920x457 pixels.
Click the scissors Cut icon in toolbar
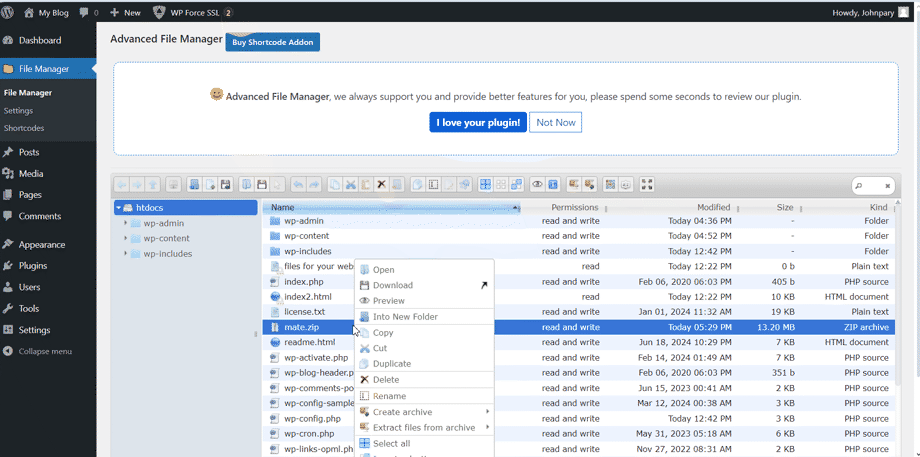(351, 185)
